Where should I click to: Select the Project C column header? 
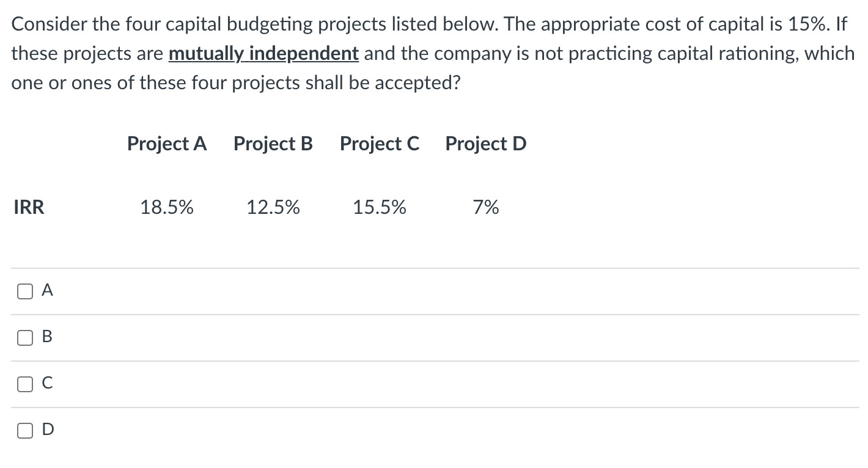[380, 144]
